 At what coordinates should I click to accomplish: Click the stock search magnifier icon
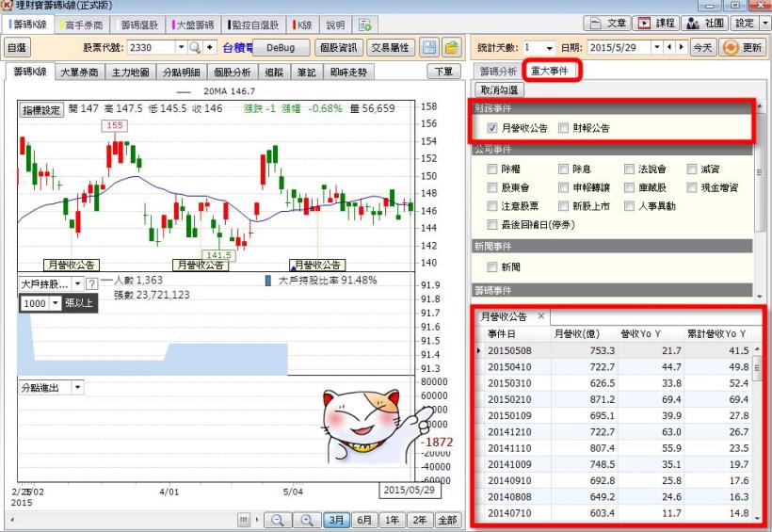(194, 47)
